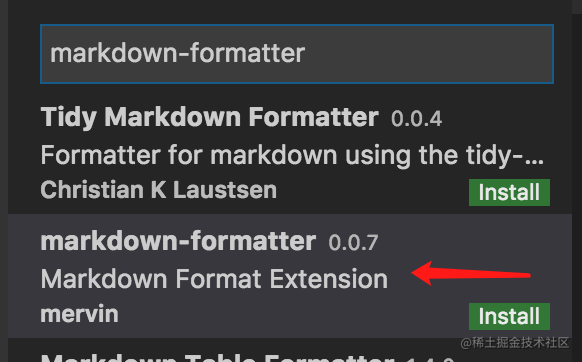Click the dark sidebar strip at left edge
This screenshot has height=362, width=582.
pos(4,181)
